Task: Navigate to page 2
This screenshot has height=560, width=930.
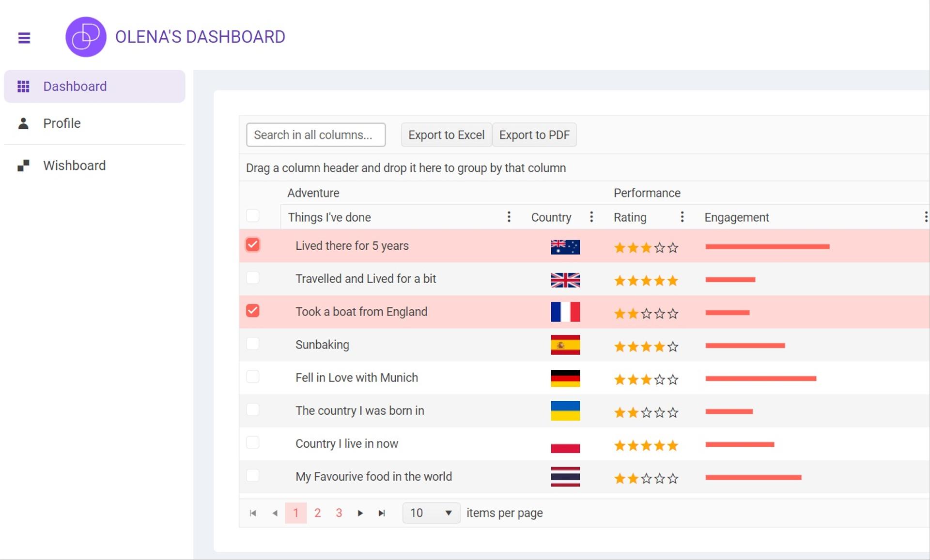Action: tap(318, 512)
